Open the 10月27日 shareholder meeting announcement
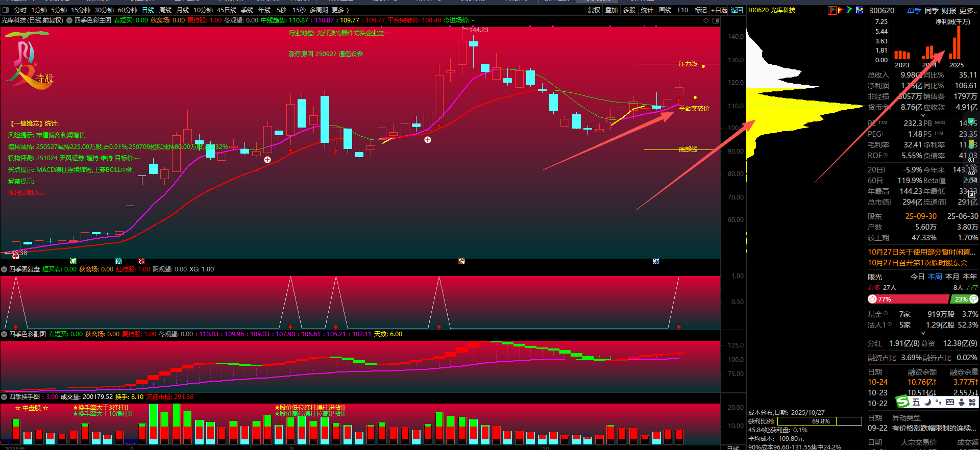980x450 pixels. (x=917, y=263)
